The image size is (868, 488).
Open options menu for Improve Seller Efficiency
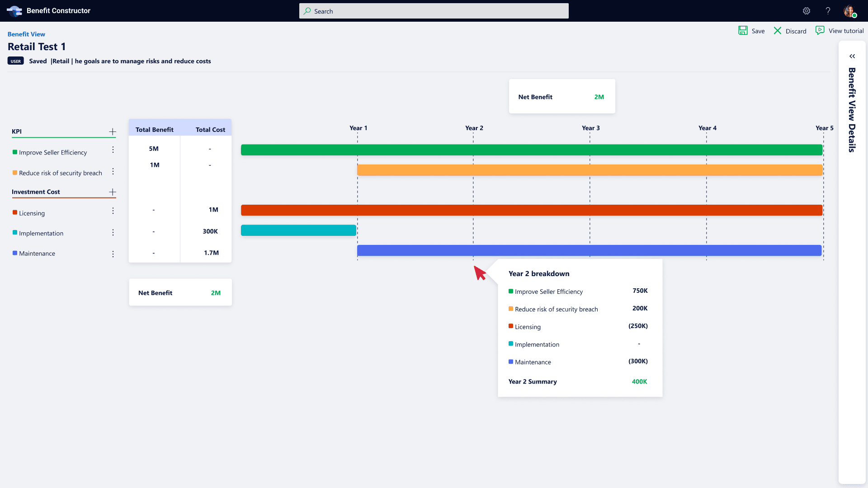113,150
